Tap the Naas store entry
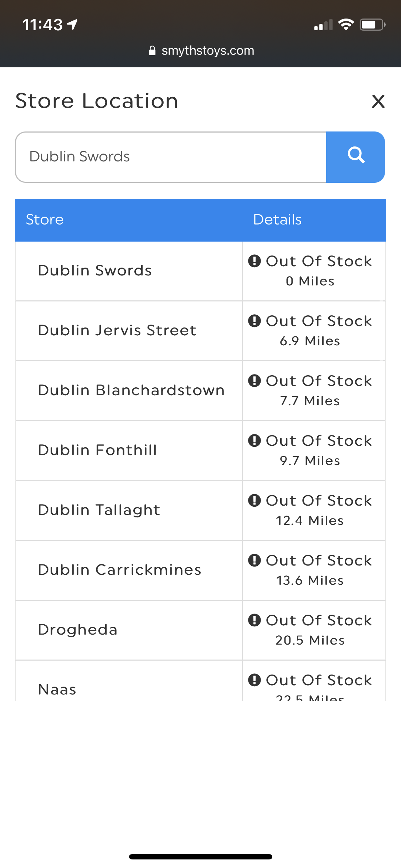 (57, 689)
